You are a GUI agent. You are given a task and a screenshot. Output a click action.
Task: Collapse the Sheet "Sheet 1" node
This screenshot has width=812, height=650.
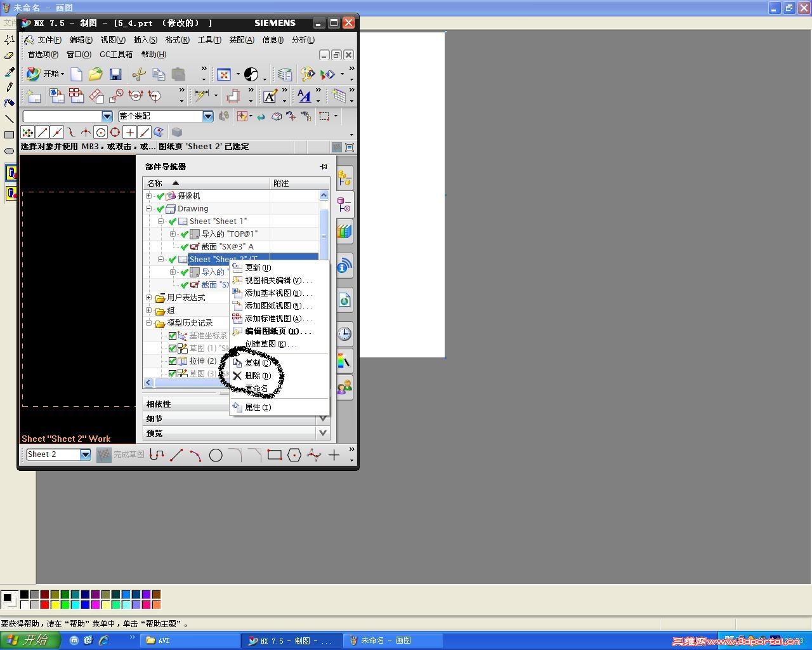coord(161,221)
